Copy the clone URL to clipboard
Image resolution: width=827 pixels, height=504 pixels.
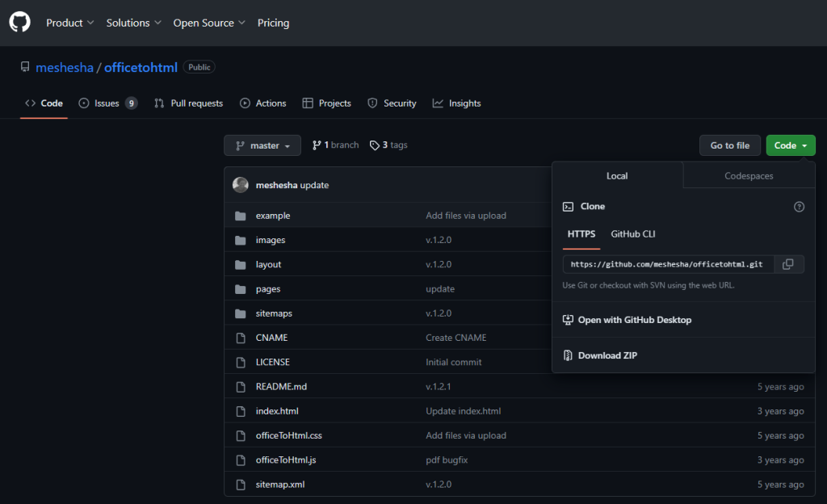point(788,264)
